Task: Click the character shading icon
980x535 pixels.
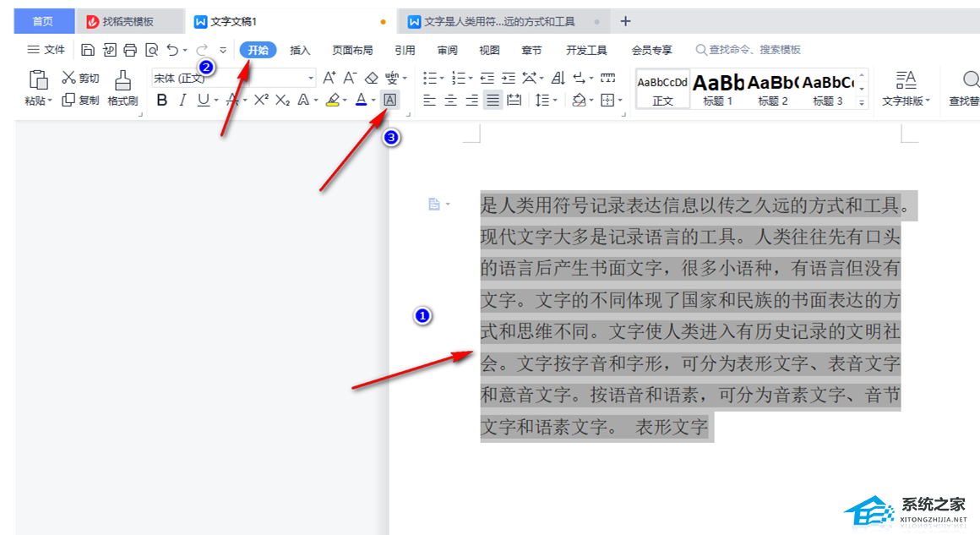Action: pyautogui.click(x=390, y=100)
